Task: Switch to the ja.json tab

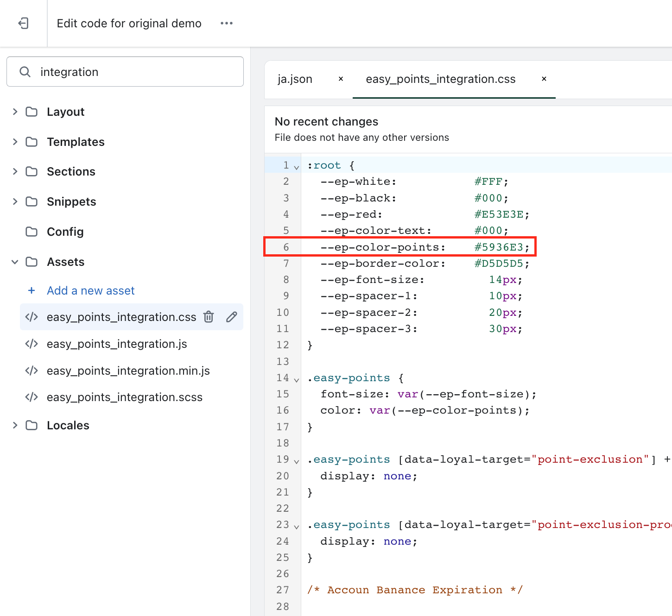Action: click(295, 79)
